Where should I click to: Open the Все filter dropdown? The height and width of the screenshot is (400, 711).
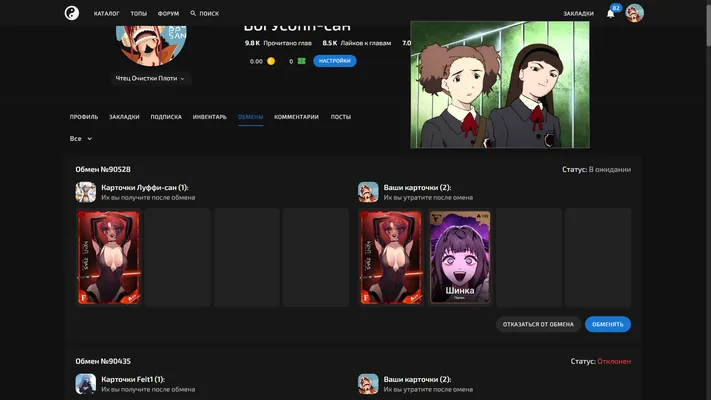click(x=81, y=139)
